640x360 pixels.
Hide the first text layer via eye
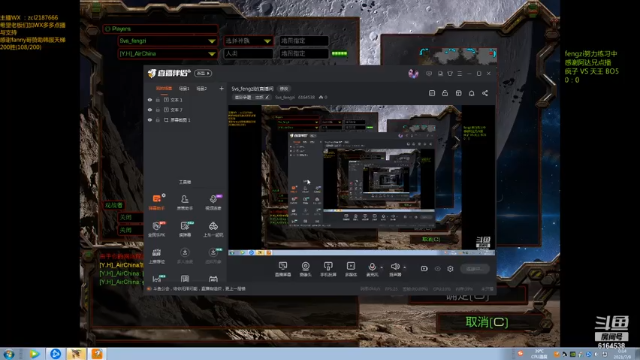coord(150,100)
